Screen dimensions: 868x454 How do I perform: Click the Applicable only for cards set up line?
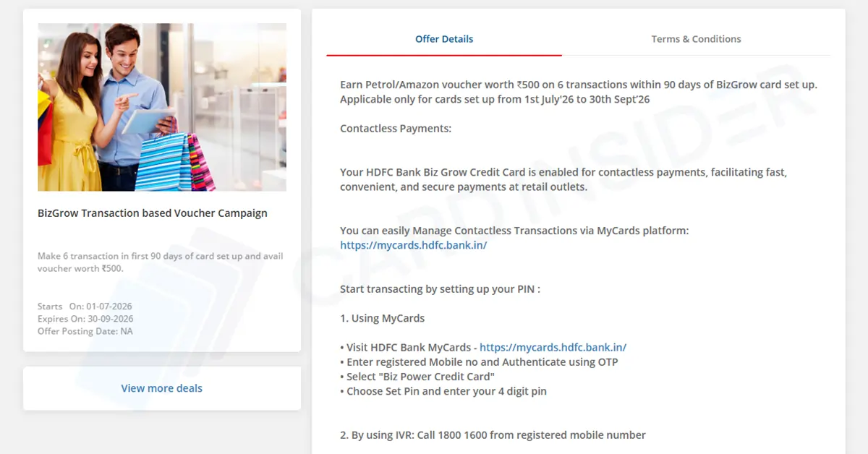[495, 99]
